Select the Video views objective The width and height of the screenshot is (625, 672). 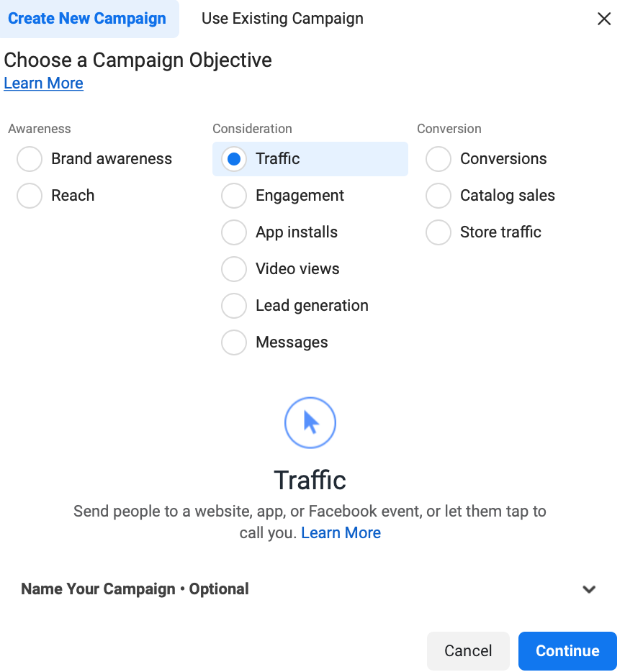coord(233,269)
